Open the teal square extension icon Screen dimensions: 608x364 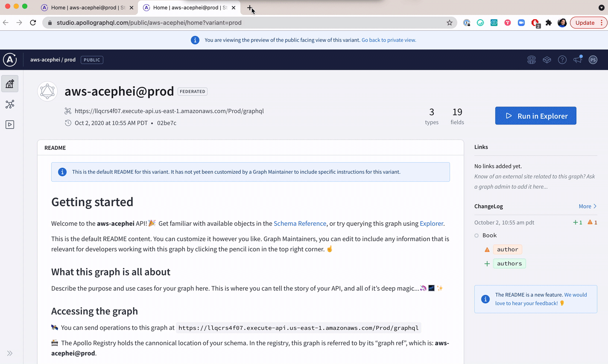[x=494, y=23]
